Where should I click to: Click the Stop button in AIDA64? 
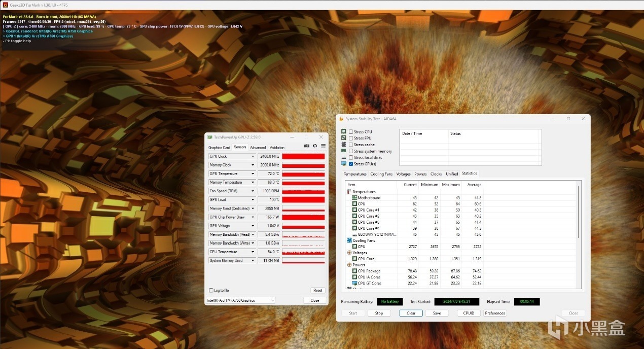coord(379,313)
